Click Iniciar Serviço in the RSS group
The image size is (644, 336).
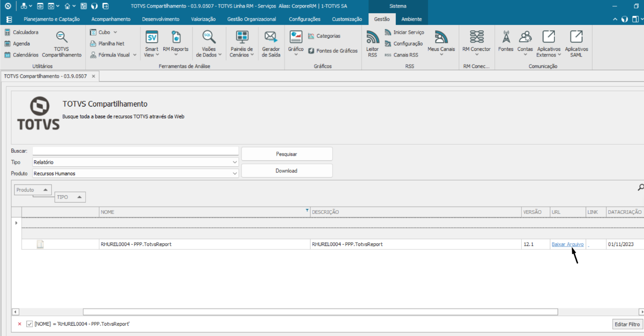(404, 32)
